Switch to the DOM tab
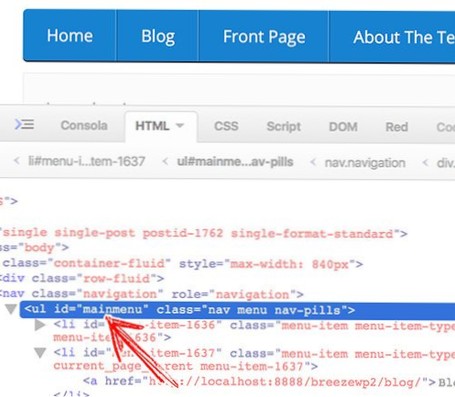Image resolution: width=455 pixels, height=397 pixels. tap(343, 127)
